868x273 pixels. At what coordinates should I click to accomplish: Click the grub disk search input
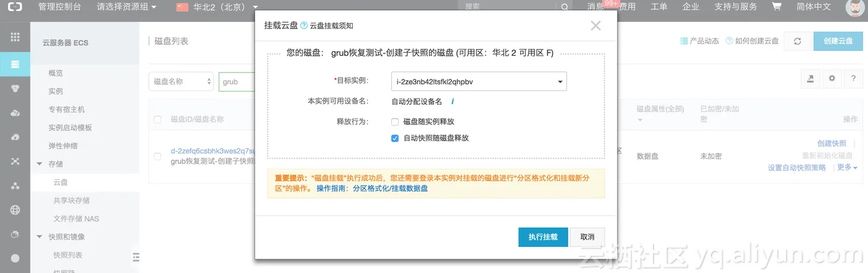[237, 81]
